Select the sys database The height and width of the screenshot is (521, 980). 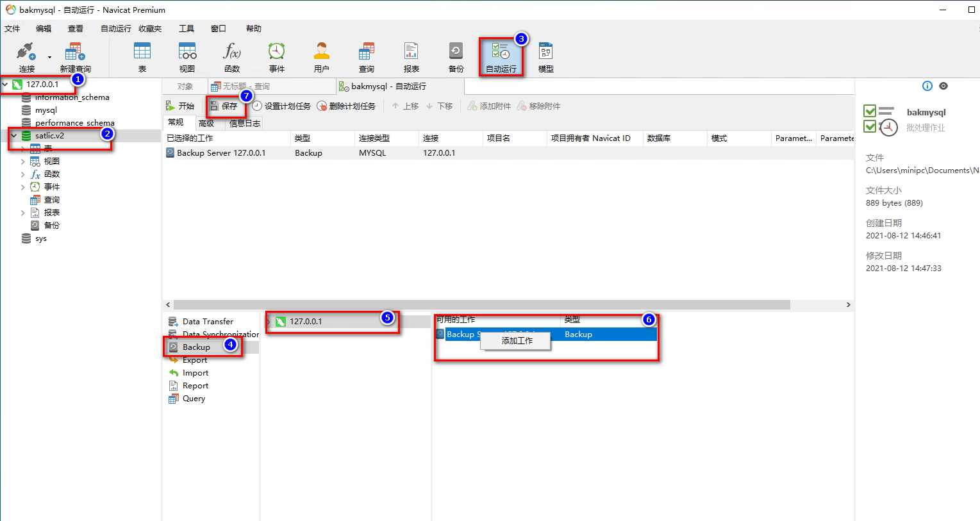[40, 238]
